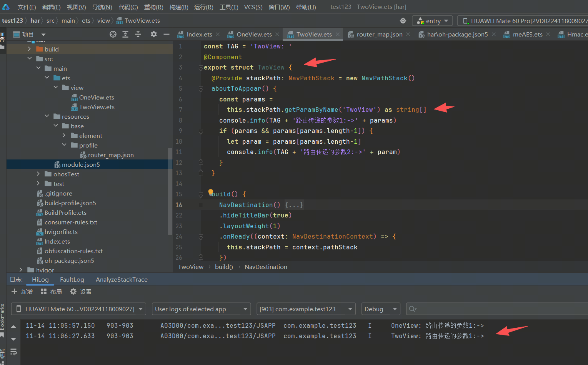The height and width of the screenshot is (365, 588).
Task: Toggle soft-wrap in the log panel
Action: click(x=13, y=352)
